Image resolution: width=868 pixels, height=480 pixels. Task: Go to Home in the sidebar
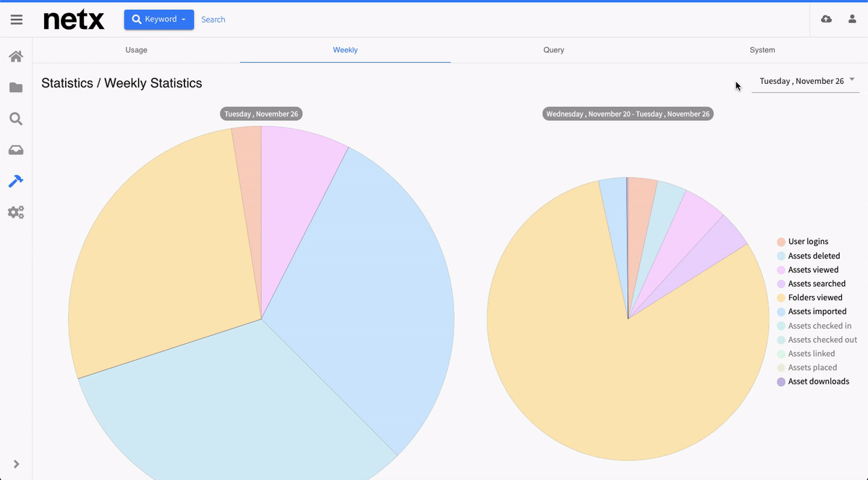coord(16,56)
